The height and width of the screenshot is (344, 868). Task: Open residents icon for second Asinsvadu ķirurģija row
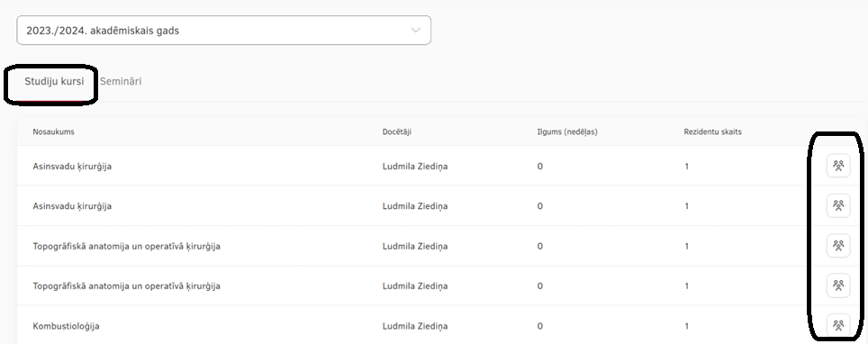click(838, 206)
